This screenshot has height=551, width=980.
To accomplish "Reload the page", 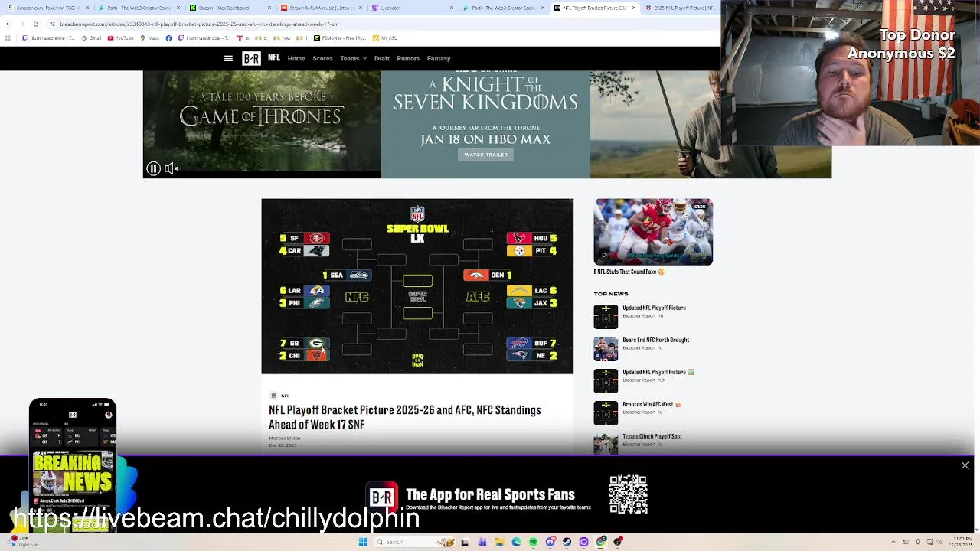I will (35, 24).
